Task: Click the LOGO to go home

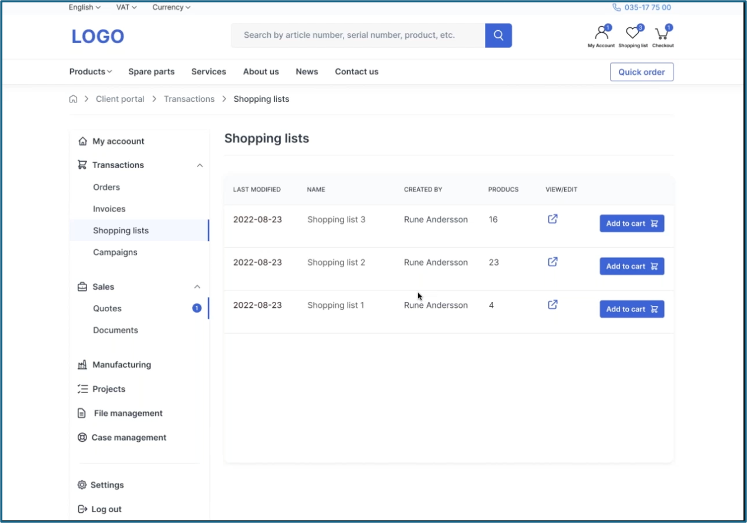Action: 98,36
